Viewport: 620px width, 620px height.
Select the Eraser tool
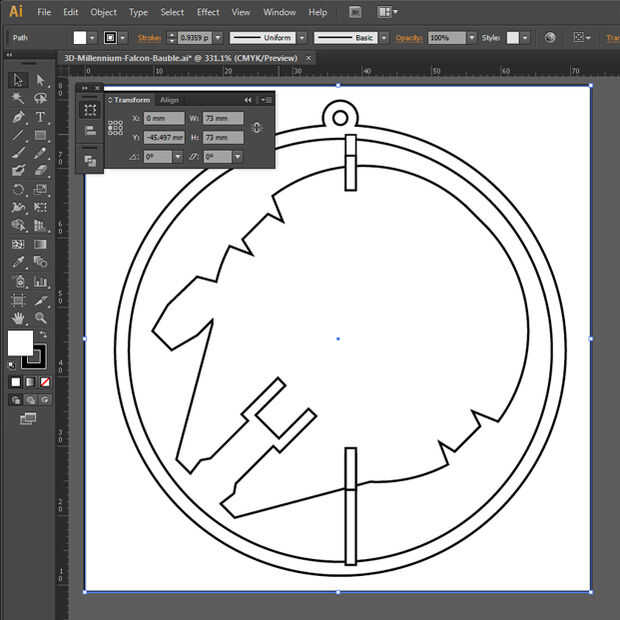pyautogui.click(x=40, y=170)
